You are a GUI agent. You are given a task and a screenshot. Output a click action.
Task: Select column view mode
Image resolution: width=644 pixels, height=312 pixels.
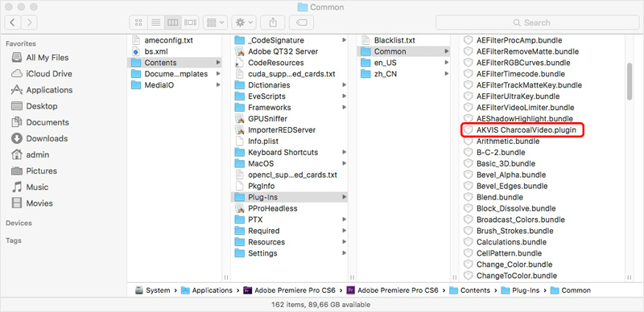(173, 23)
